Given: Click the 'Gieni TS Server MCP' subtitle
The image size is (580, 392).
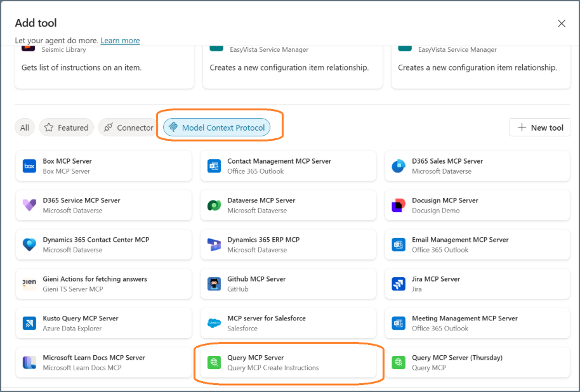Looking at the screenshot, I should pos(73,289).
